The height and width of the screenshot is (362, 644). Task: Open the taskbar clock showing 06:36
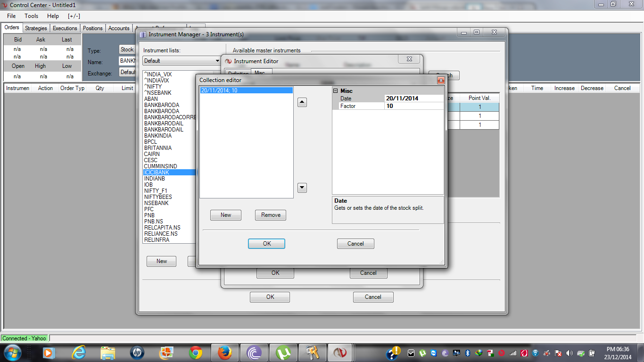619,353
